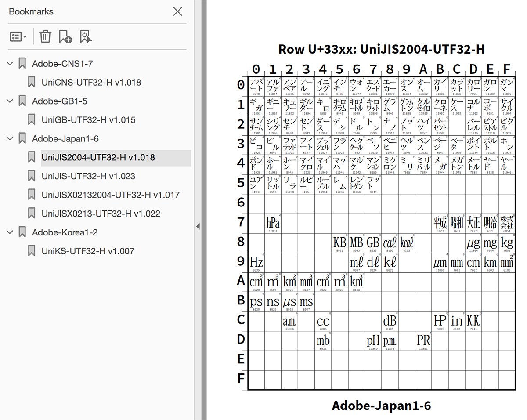Go to UniJIS-UTF32-H v1.023 bookmark
This screenshot has width=527, height=420.
pos(88,176)
